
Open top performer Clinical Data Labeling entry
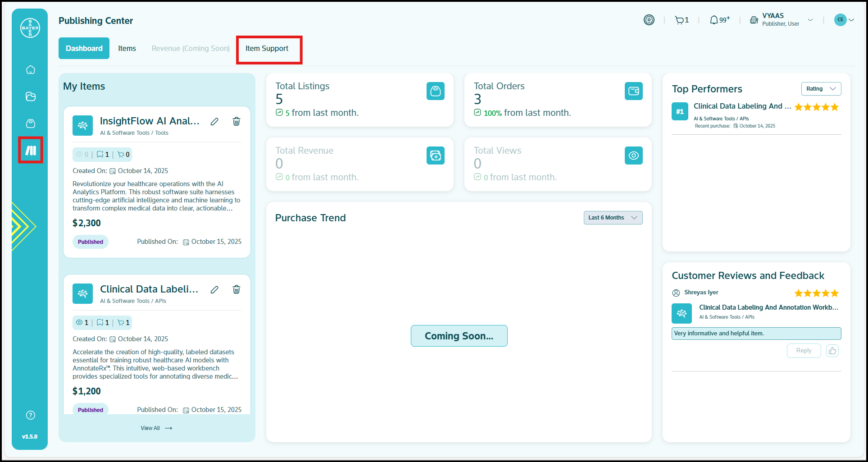pyautogui.click(x=742, y=106)
